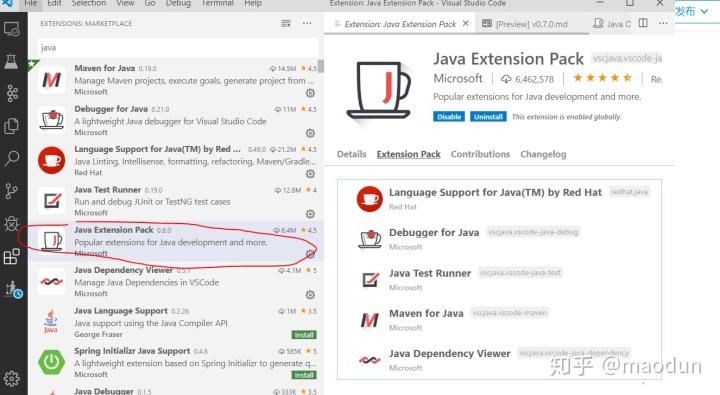Click the extensions list scrollbar thumb
This screenshot has height=395, width=720.
tap(321, 66)
